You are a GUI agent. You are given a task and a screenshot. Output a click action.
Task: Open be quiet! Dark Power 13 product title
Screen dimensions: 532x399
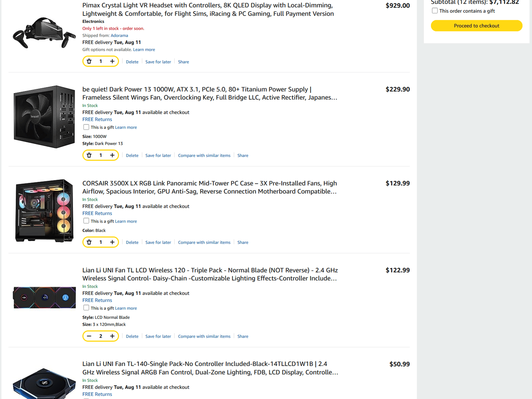click(x=210, y=93)
